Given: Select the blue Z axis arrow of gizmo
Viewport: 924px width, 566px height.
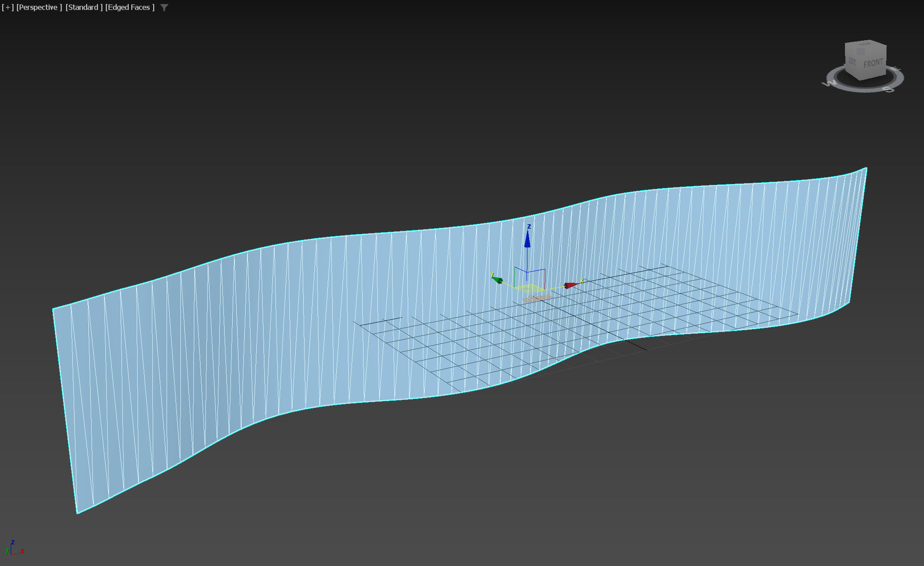Looking at the screenshot, I should coord(527,240).
